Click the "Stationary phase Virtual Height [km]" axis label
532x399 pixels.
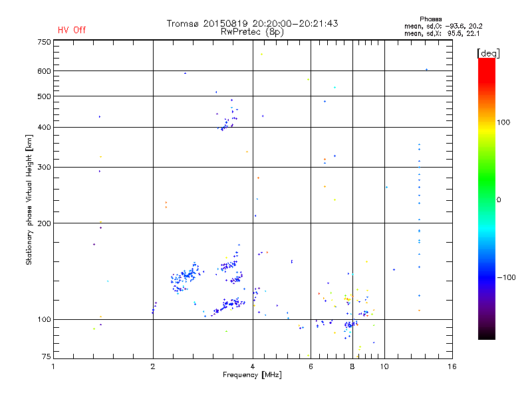[x=29, y=199]
